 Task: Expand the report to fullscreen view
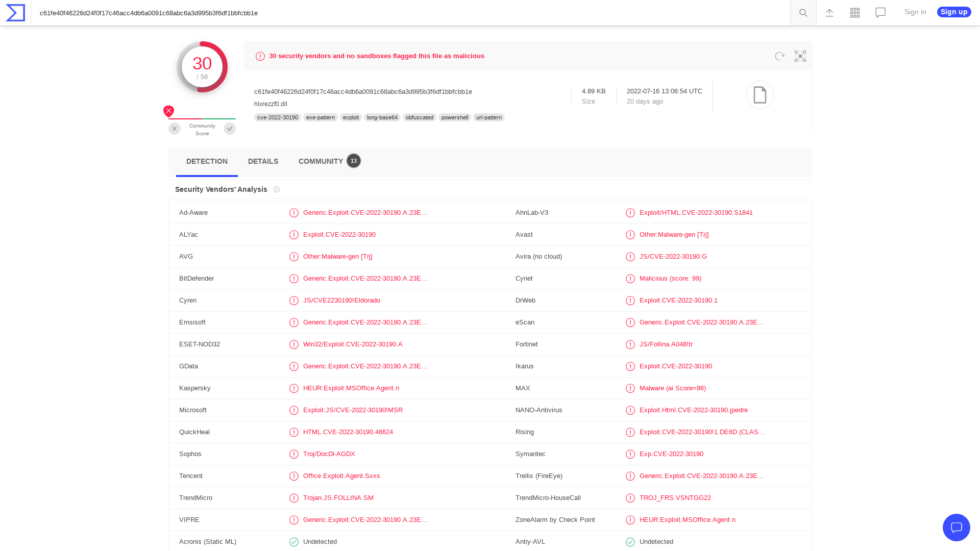[x=800, y=56]
